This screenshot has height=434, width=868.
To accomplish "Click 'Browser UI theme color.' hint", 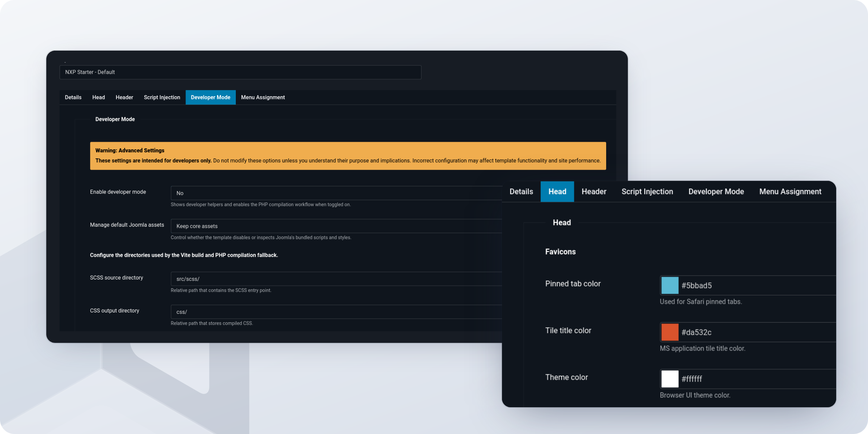I will (695, 395).
